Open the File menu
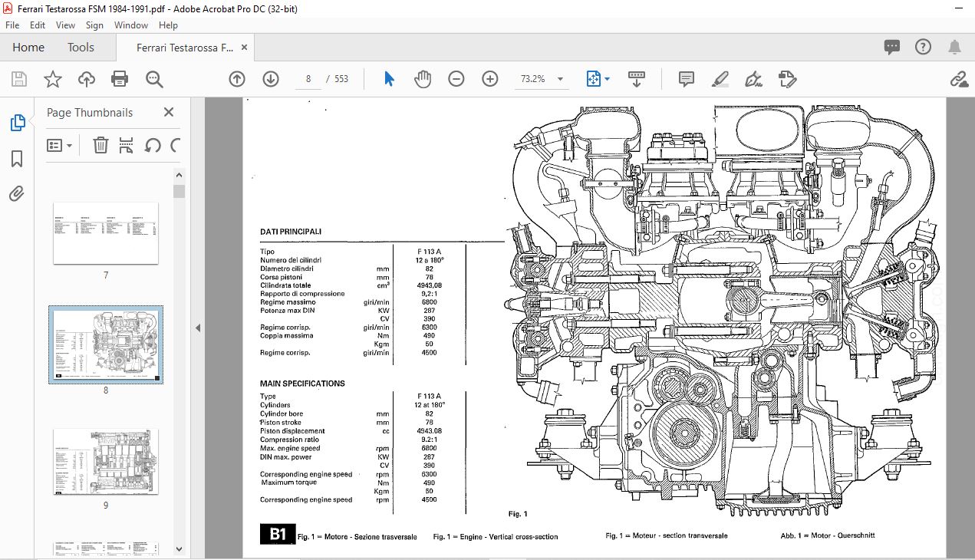Screen dimensions: 975x560 [12, 25]
